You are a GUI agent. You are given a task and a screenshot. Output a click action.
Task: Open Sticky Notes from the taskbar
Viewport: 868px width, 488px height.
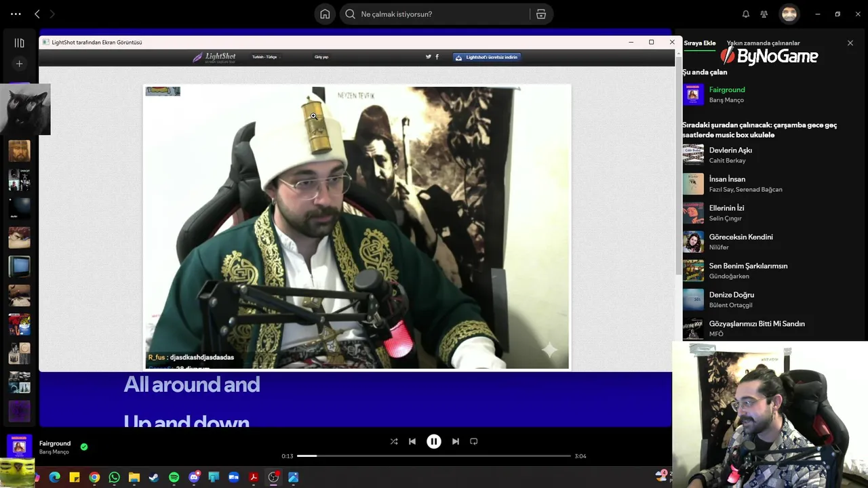[75, 477]
